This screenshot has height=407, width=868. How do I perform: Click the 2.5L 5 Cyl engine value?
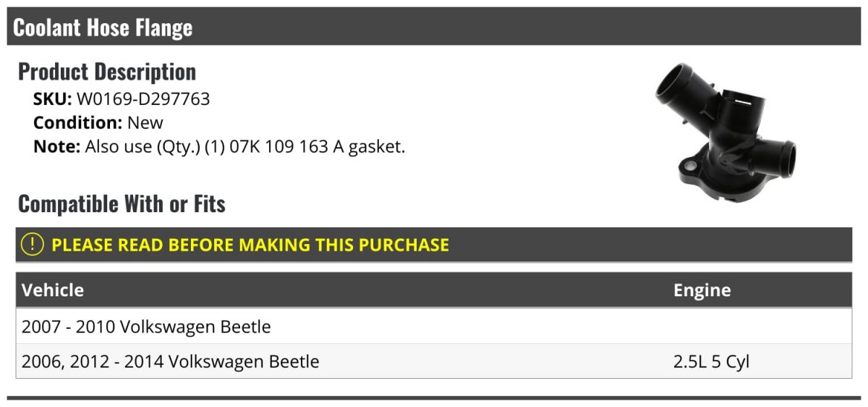tap(711, 361)
